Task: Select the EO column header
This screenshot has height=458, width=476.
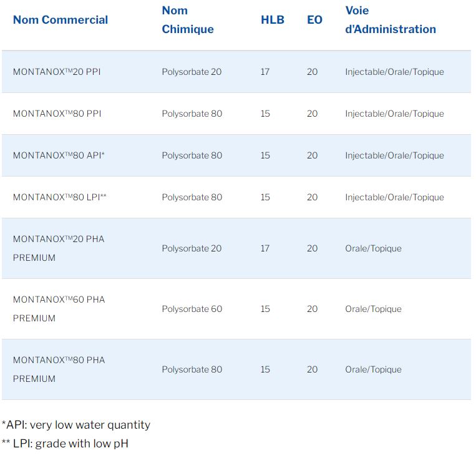Action: point(314,20)
